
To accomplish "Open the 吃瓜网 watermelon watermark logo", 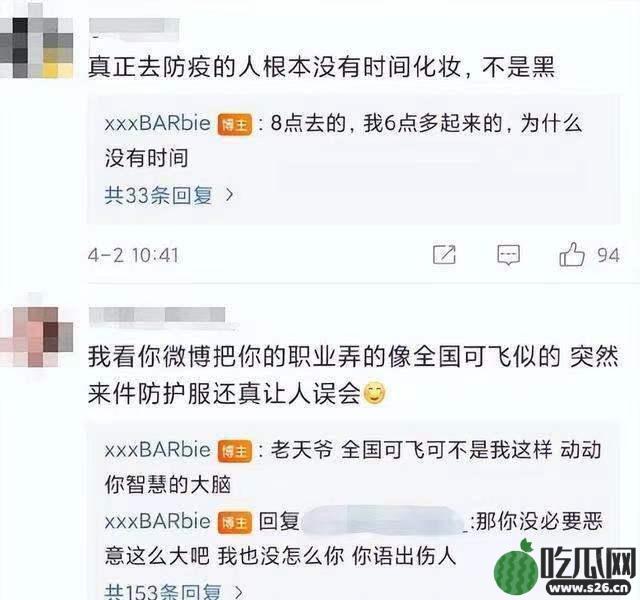I will (565, 569).
